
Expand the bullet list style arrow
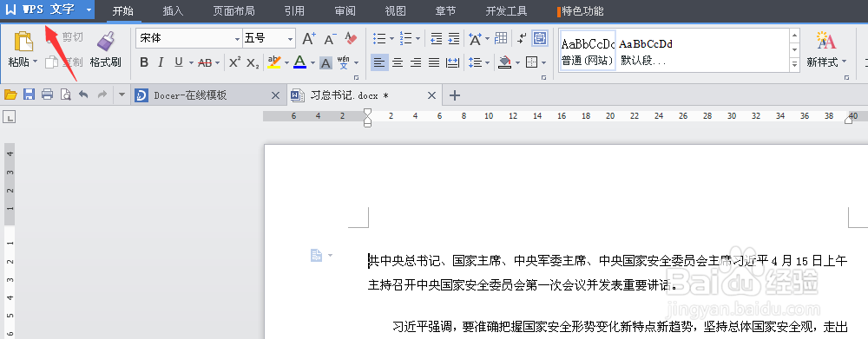coord(392,39)
